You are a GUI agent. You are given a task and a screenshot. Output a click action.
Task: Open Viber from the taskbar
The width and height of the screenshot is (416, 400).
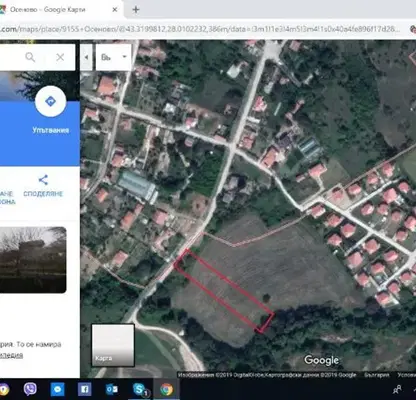tap(30, 389)
